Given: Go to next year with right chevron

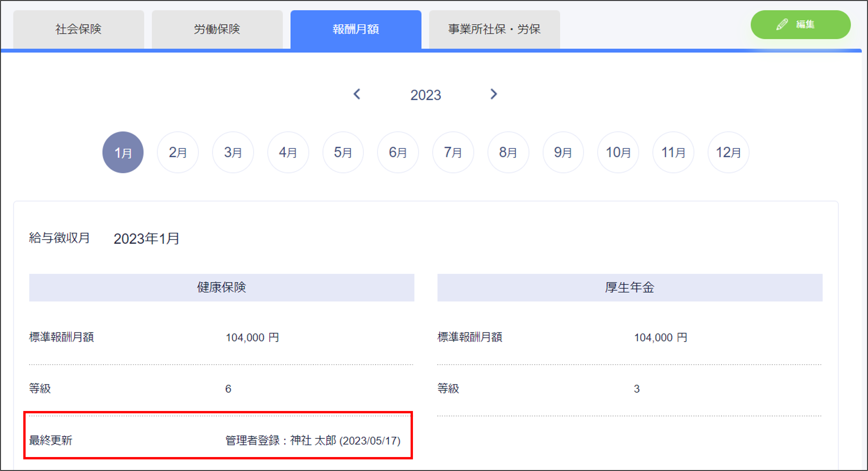Looking at the screenshot, I should 494,94.
